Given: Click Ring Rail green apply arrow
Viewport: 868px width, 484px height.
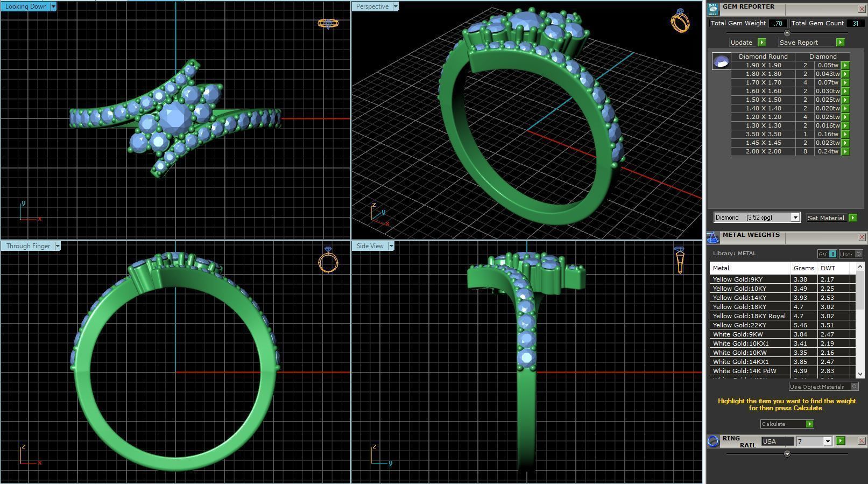Looking at the screenshot, I should (x=841, y=441).
